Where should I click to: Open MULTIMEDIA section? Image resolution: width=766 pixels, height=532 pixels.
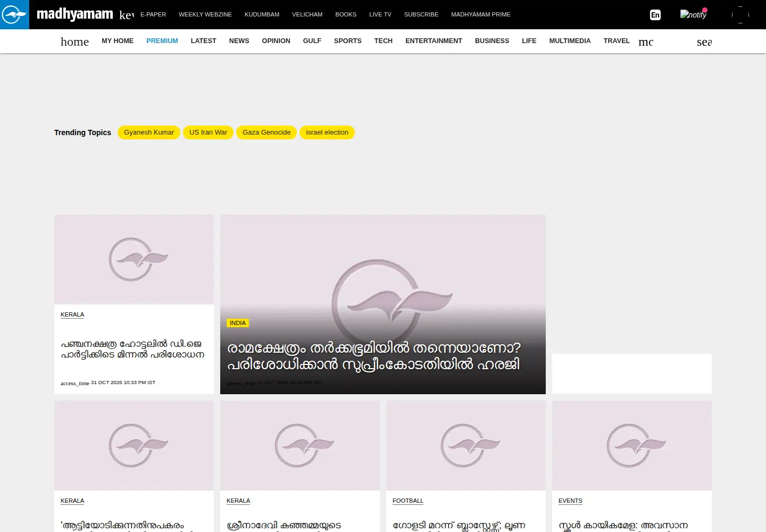[x=570, y=41]
